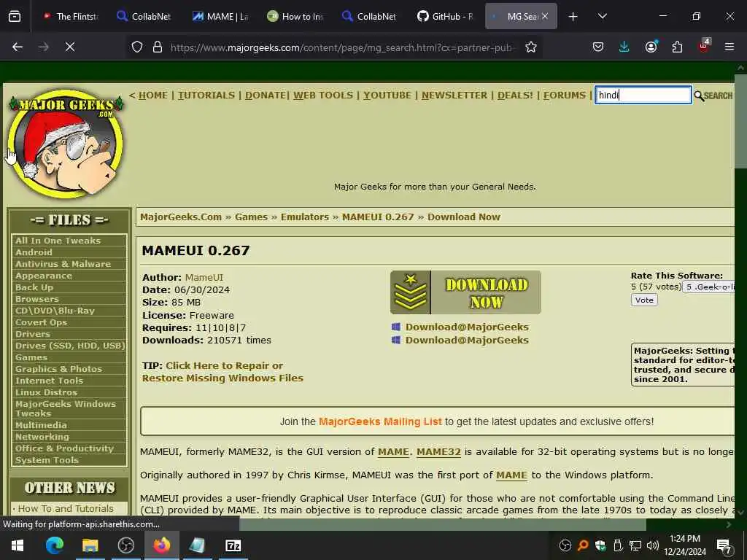Open Antivirus & Malware file category

pos(63,264)
